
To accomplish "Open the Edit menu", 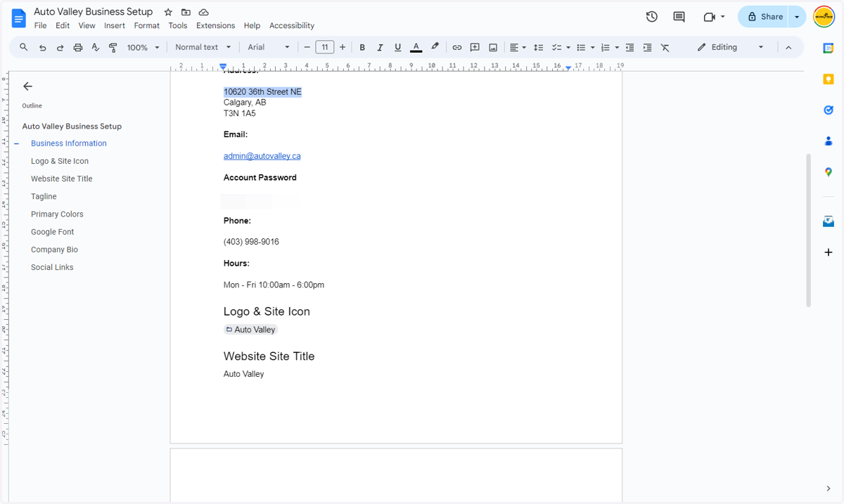I will (63, 25).
